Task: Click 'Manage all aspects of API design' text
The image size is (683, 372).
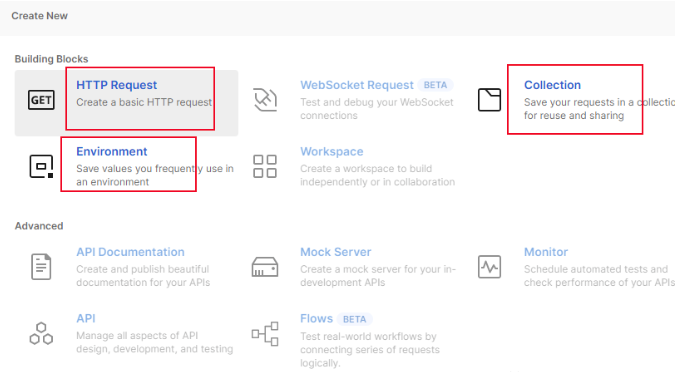Action: pos(155,342)
